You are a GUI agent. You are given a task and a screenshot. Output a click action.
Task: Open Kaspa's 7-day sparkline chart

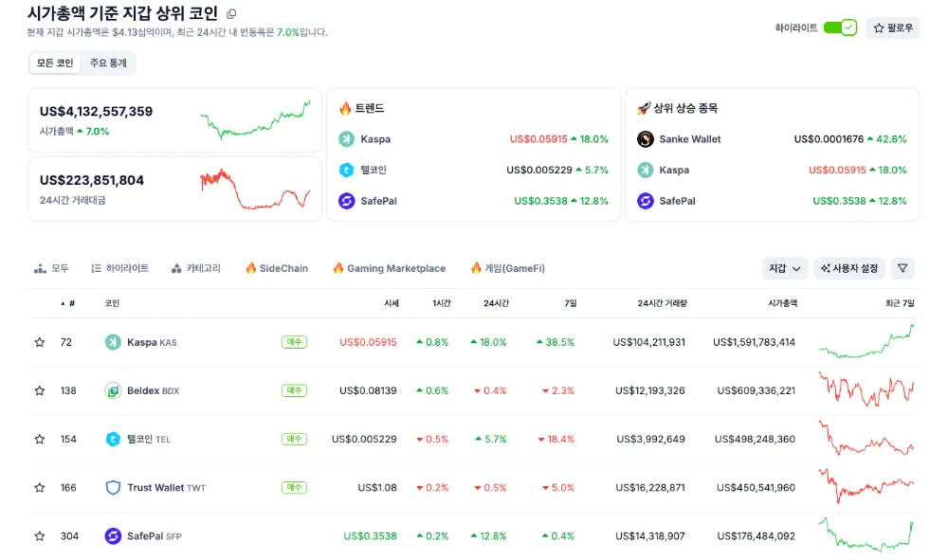click(866, 342)
